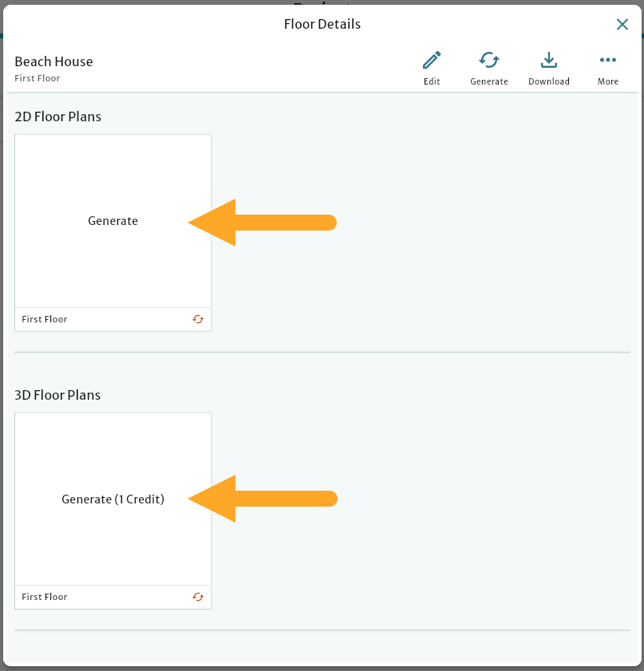Viewport: 644px width, 671px height.
Task: Click the Download arrow icon
Action: [x=548, y=61]
